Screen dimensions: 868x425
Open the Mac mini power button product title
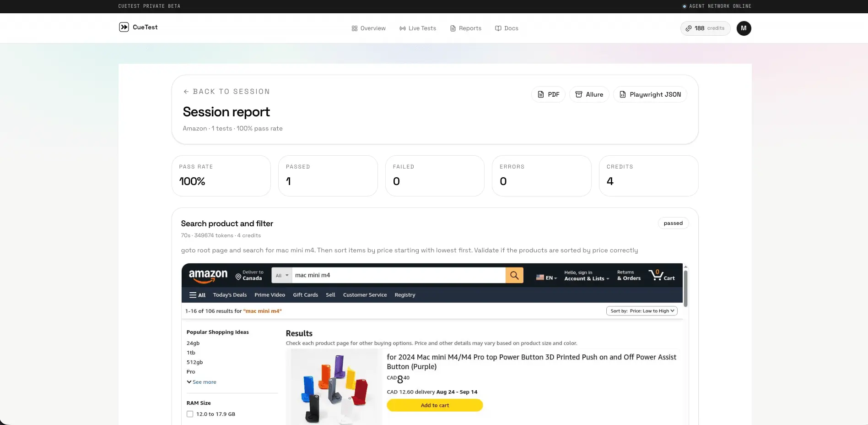[531, 362]
